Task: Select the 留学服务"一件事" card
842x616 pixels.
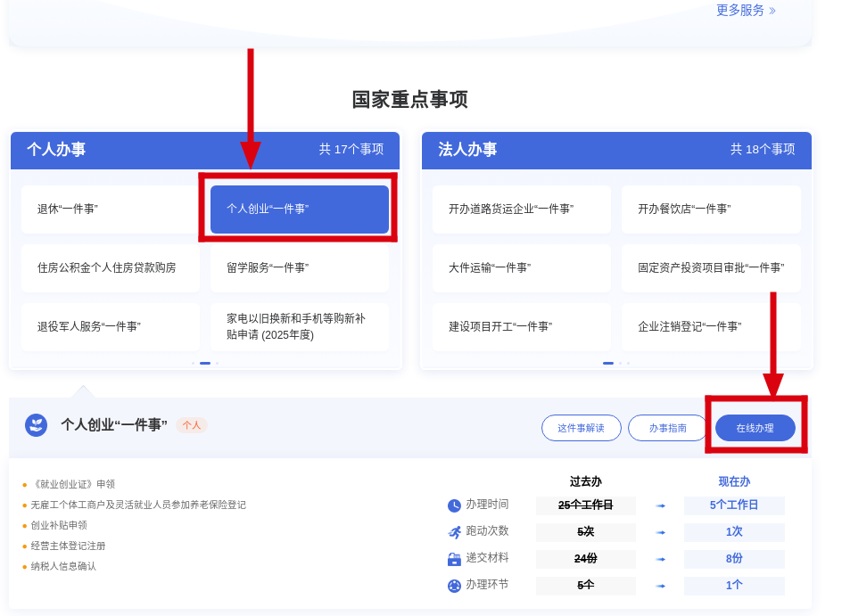Action: click(299, 267)
